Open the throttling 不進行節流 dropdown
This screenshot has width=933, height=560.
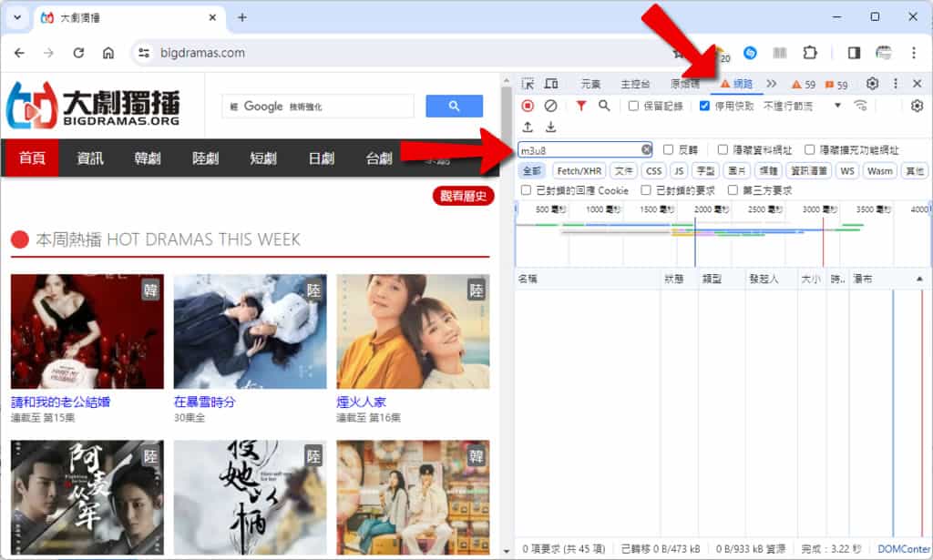[802, 106]
